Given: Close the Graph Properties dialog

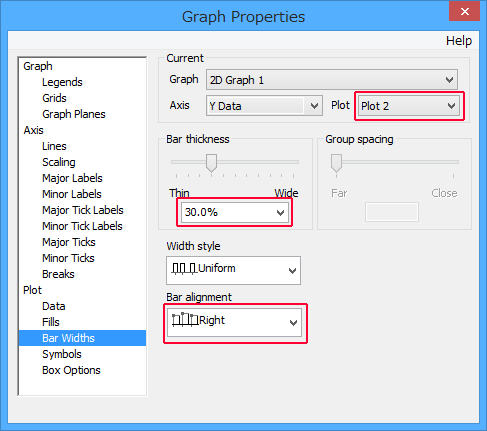Looking at the screenshot, I should point(465,12).
